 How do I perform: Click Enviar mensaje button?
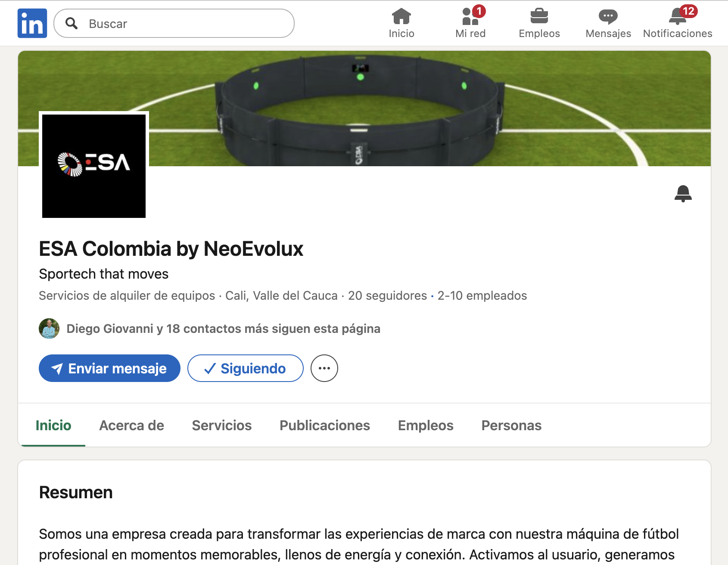click(x=109, y=368)
